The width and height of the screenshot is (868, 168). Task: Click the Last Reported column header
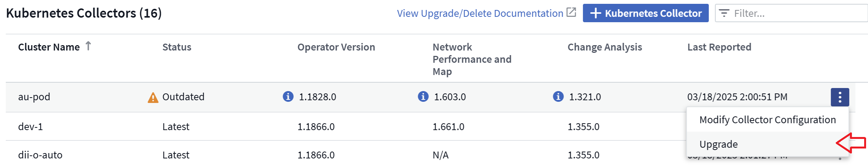719,47
